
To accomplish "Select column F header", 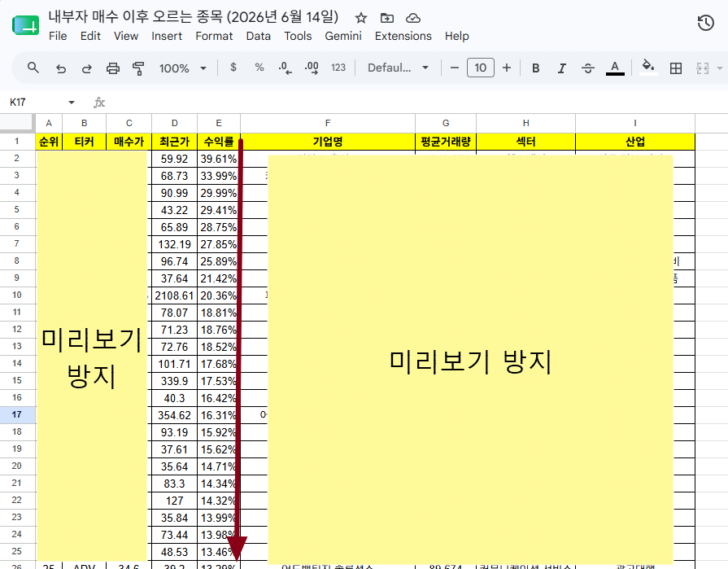I will 328,123.
